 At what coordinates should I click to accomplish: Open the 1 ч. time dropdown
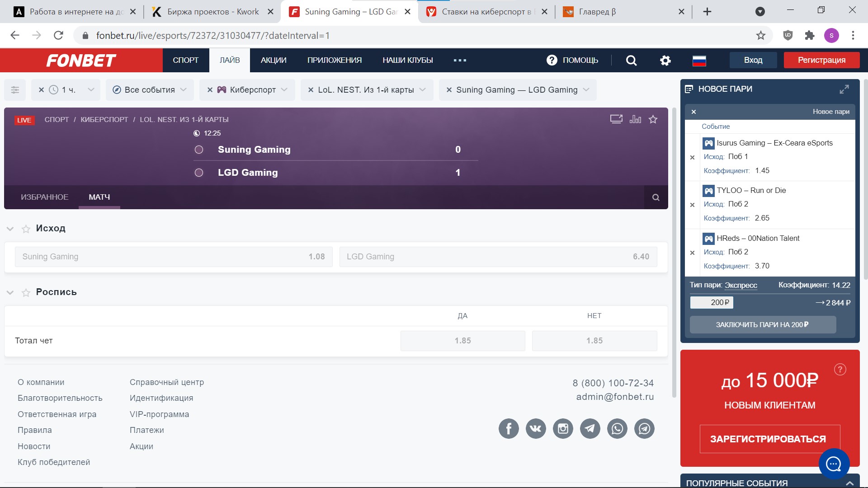(91, 89)
